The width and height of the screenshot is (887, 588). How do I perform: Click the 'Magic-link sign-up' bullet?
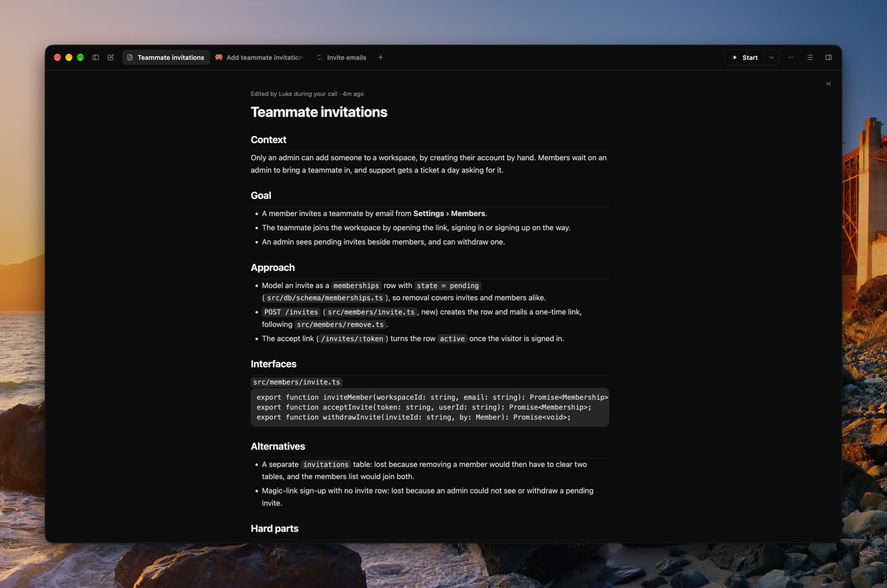pos(427,497)
